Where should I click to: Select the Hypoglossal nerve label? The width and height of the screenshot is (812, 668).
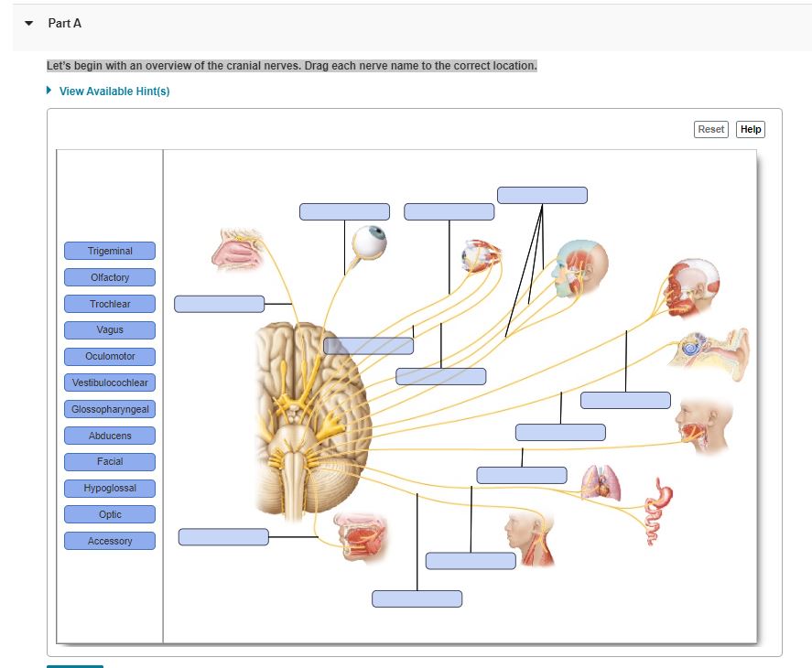(110, 488)
